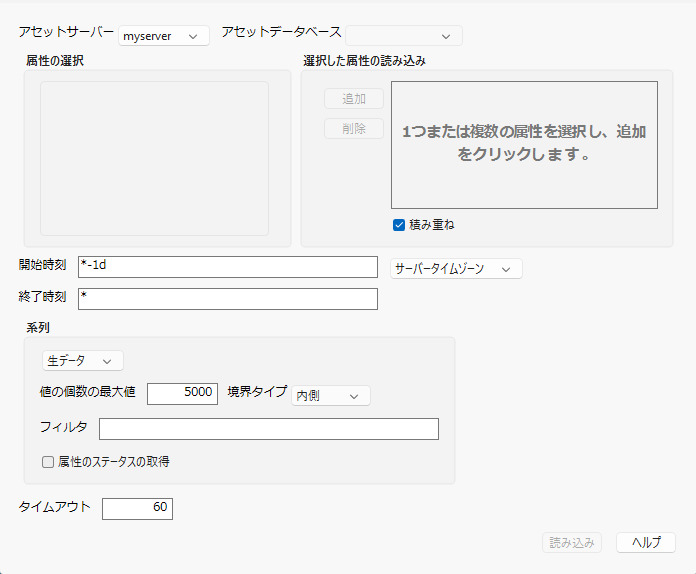The height and width of the screenshot is (574, 696).
Task: Click the 読み込み button
Action: tap(572, 542)
